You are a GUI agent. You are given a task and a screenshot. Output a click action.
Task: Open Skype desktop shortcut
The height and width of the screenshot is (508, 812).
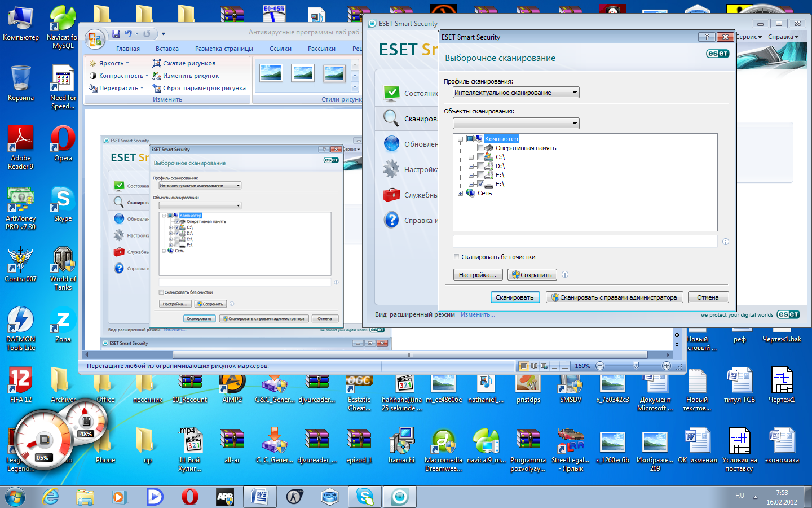click(63, 204)
